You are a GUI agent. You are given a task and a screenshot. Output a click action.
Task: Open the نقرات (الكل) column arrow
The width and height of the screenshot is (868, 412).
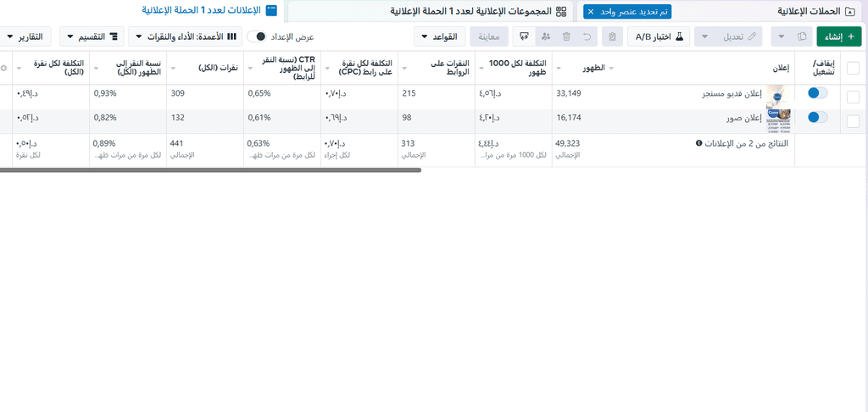[x=172, y=68]
